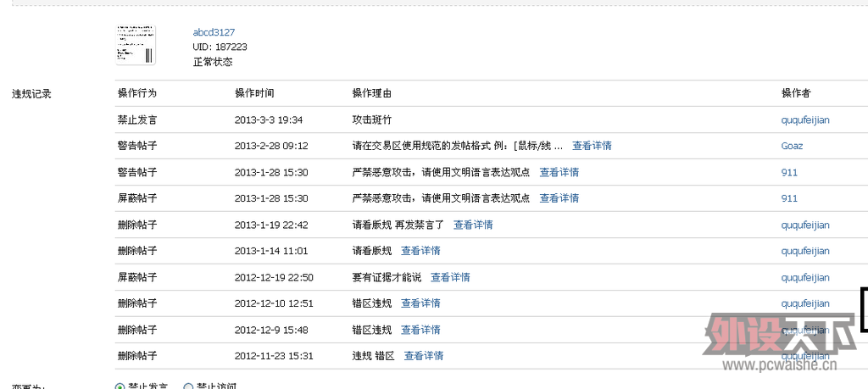The height and width of the screenshot is (389, 868).
Task: Click the UID: 187223 text
Action: click(x=220, y=47)
